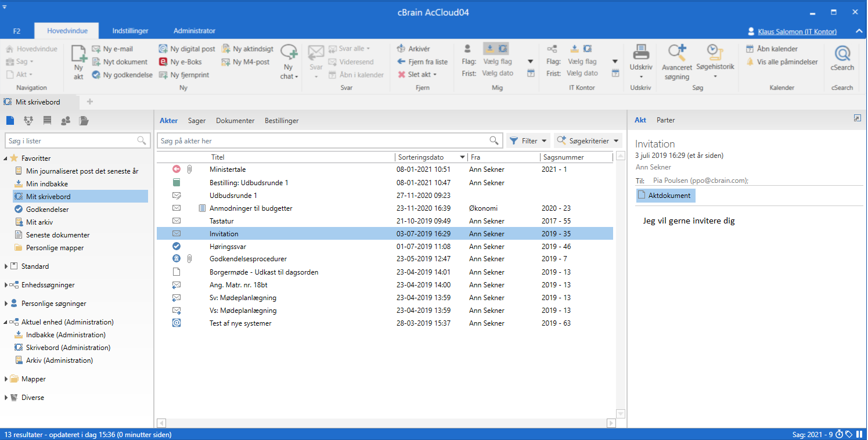868x440 pixels.
Task: Click the Ny fjernprint button
Action: coord(184,75)
